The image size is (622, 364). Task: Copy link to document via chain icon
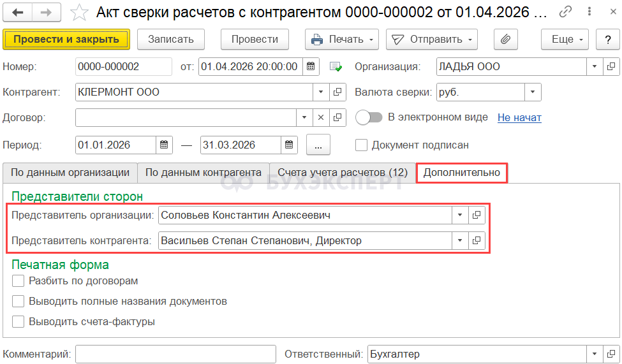point(565,12)
